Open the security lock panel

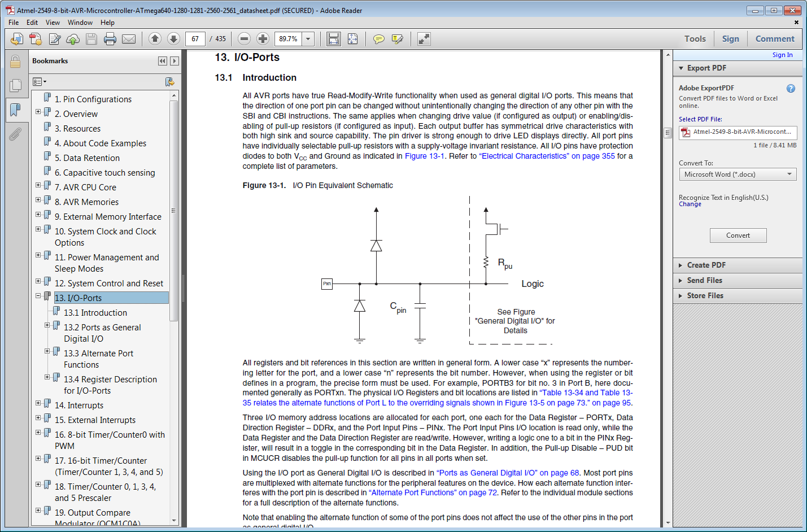tap(15, 61)
